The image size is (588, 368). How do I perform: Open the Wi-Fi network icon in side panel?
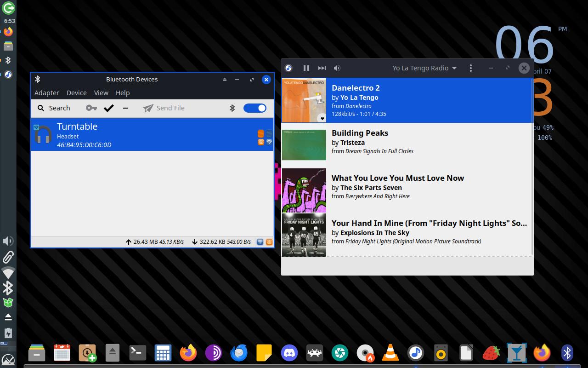tap(8, 272)
